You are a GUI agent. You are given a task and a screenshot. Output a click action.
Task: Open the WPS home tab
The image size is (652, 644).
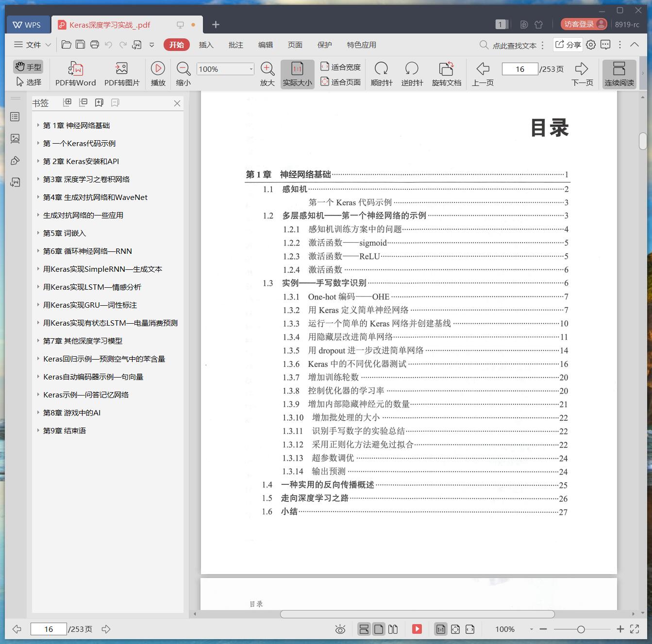27,25
